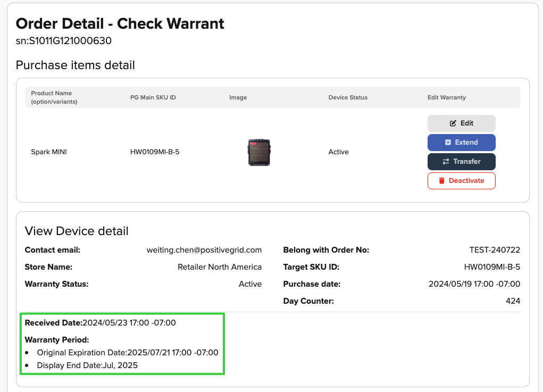Viewport: 543px width, 392px height.
Task: Select the contact email weiting.chen@positivegrid.com
Action: click(x=204, y=250)
